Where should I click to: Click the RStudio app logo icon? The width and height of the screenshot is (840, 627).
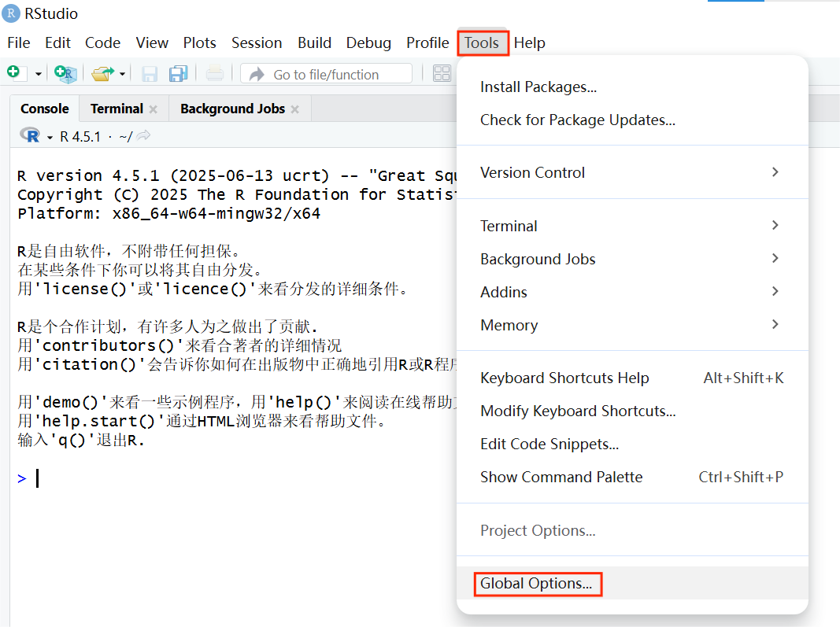point(11,13)
